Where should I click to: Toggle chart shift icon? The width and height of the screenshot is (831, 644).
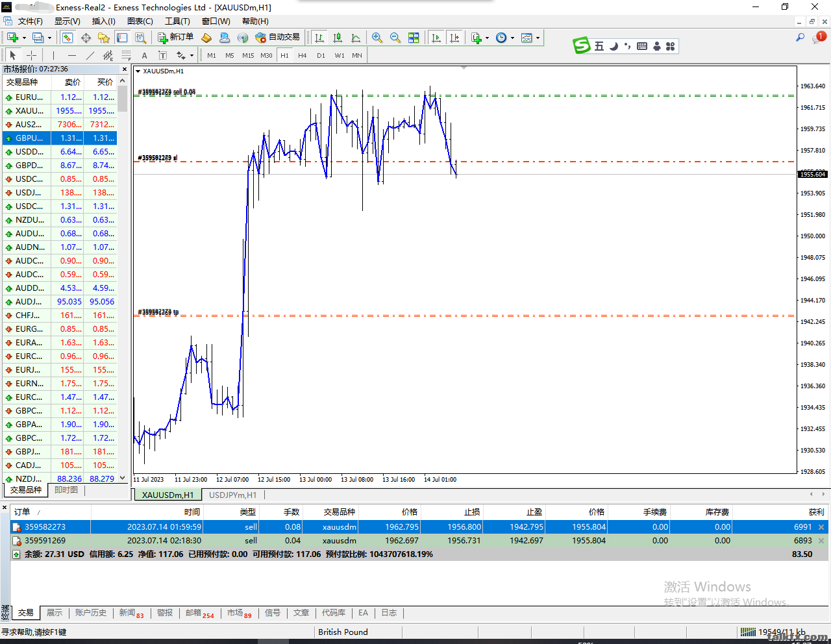coord(454,38)
